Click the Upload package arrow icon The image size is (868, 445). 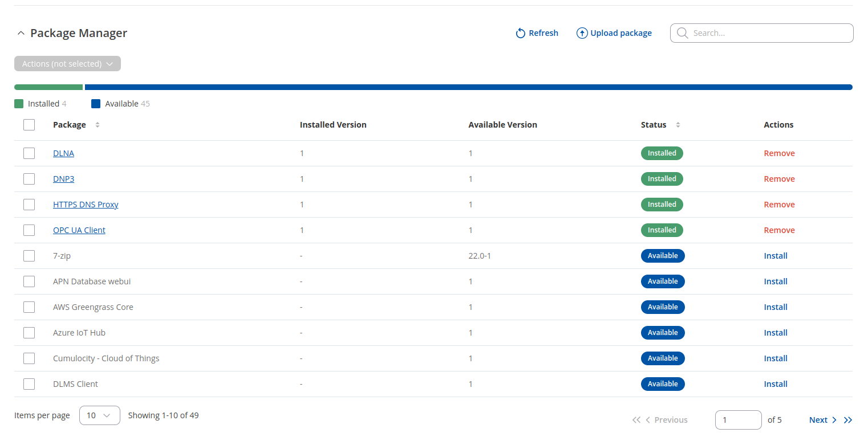pyautogui.click(x=582, y=34)
